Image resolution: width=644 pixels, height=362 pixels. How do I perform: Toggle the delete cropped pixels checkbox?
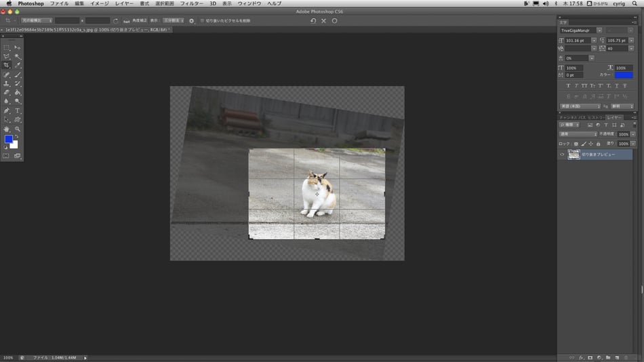point(202,21)
